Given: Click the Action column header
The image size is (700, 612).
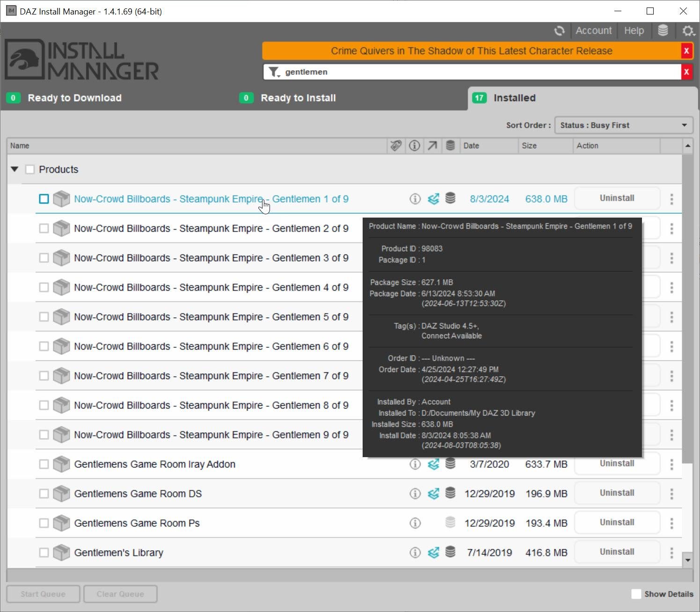Looking at the screenshot, I should click(x=617, y=146).
